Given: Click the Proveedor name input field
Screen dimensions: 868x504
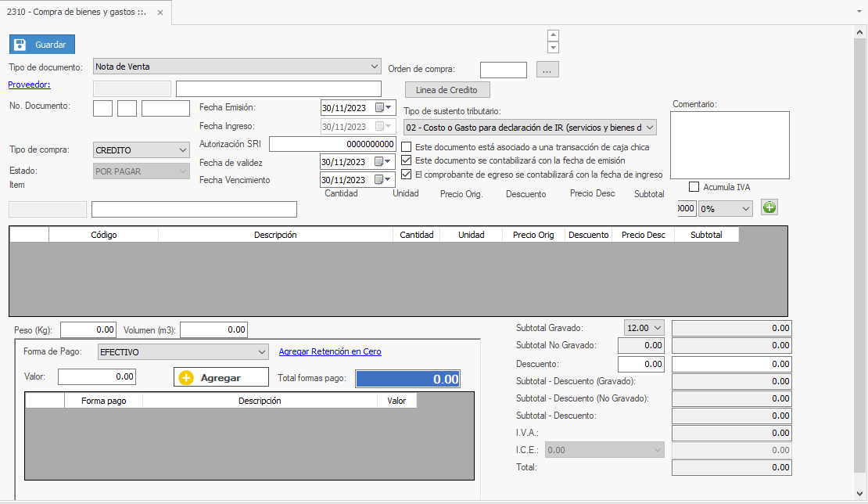Looking at the screenshot, I should click(278, 88).
